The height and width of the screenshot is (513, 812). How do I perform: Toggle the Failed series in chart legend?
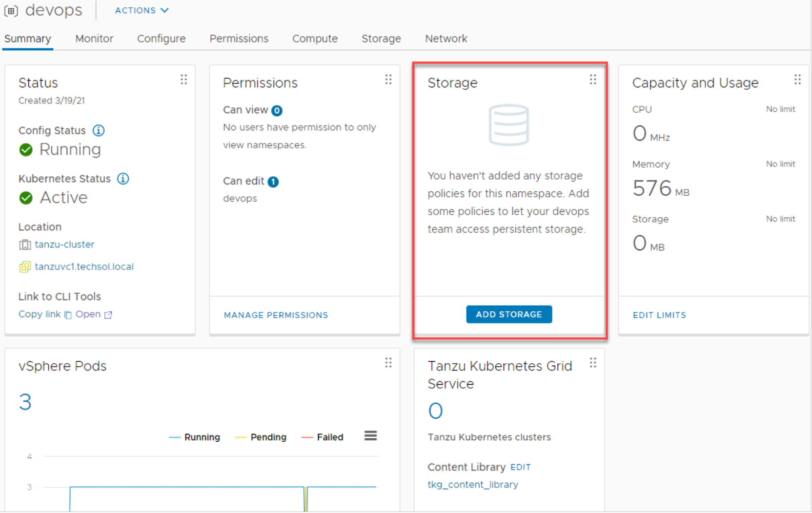(x=323, y=437)
